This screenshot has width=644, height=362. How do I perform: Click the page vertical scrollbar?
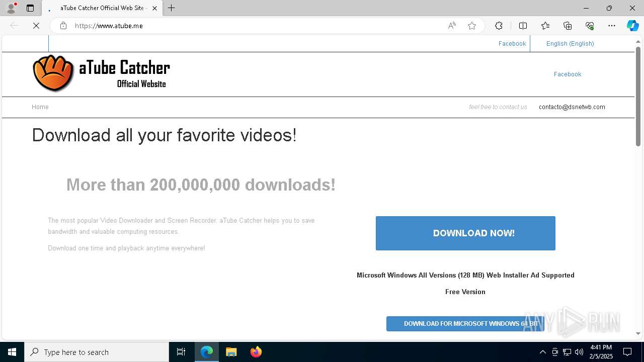[x=638, y=96]
